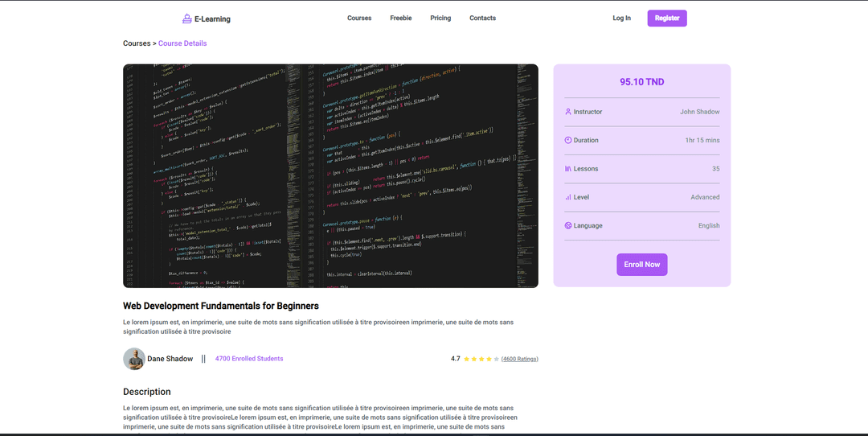
Task: Click the Level label
Action: [581, 197]
